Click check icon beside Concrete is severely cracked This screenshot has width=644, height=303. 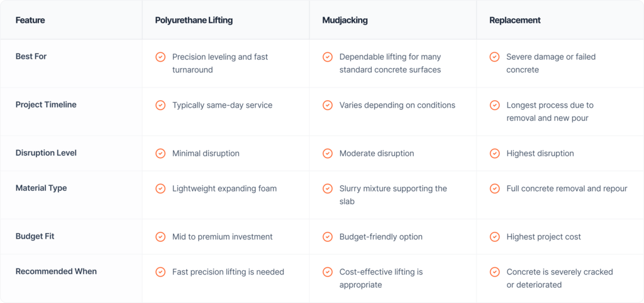click(x=495, y=272)
